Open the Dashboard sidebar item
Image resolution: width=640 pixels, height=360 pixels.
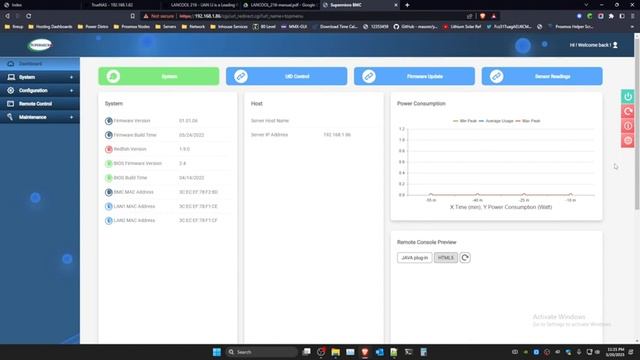[40, 64]
